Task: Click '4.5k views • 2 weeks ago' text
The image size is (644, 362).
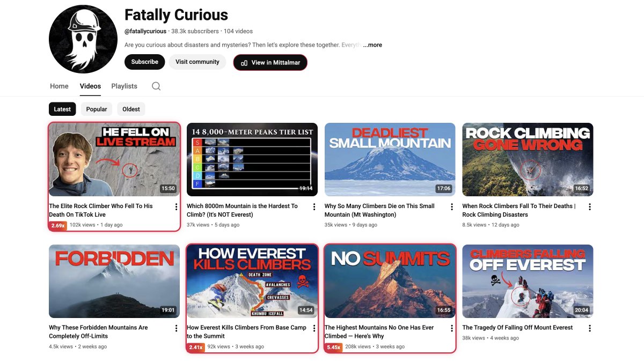Action: [78, 347]
